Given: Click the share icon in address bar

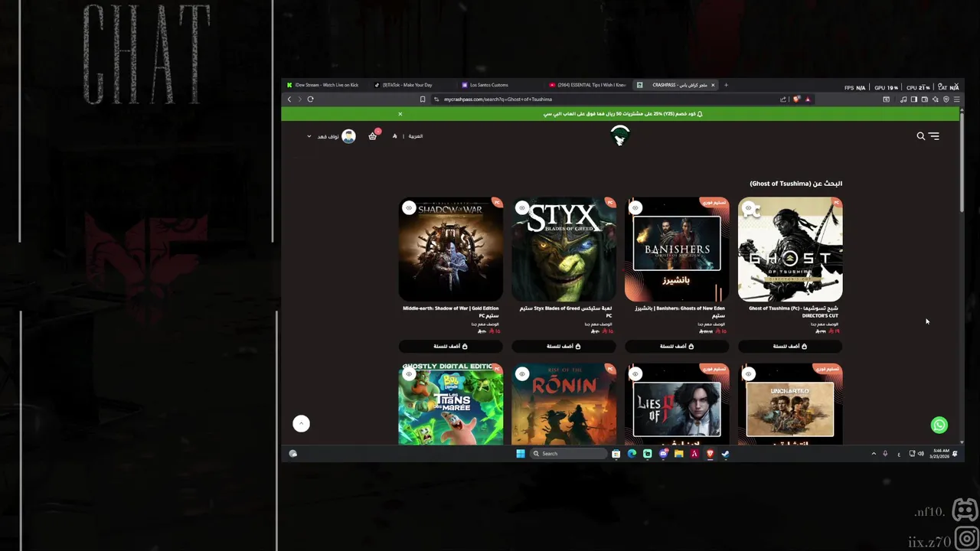Looking at the screenshot, I should pyautogui.click(x=783, y=99).
